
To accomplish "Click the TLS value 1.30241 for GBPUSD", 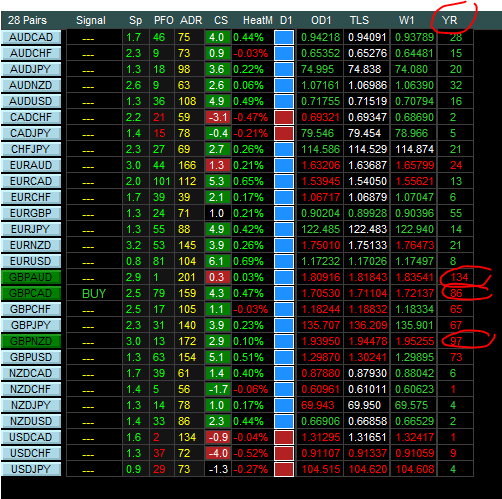I will coord(367,357).
